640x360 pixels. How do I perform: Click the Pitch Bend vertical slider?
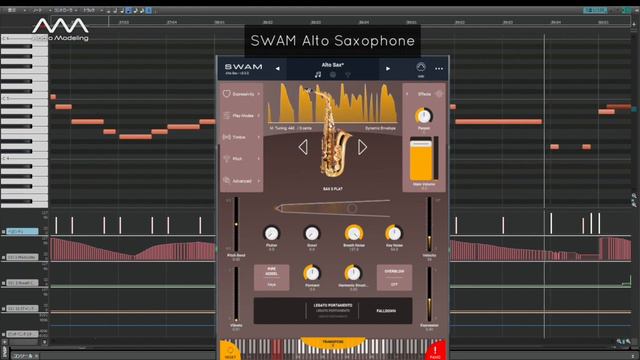[x=236, y=224]
